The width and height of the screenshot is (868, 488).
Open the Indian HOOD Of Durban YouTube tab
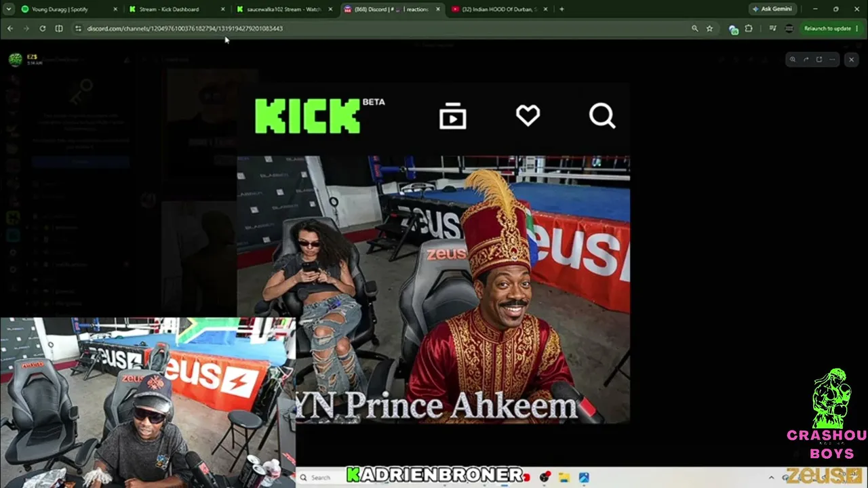point(499,9)
